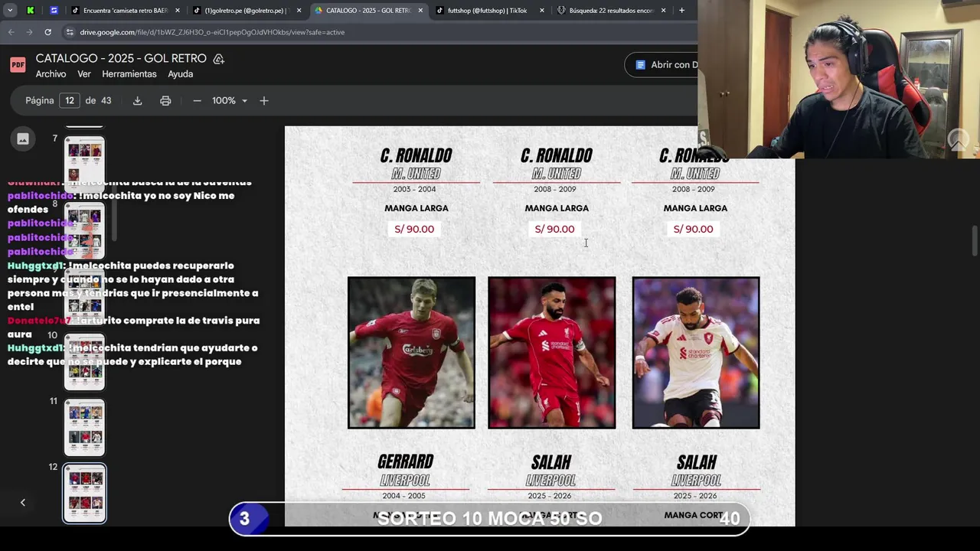The image size is (980, 551).
Task: Collapse the thumbnail sidebar with left chevron
Action: click(23, 502)
